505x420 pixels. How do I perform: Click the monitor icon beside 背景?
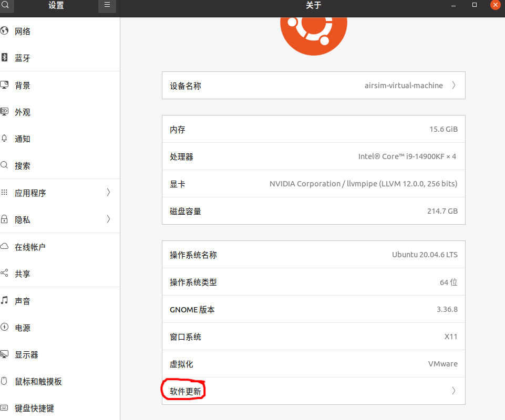(4, 85)
